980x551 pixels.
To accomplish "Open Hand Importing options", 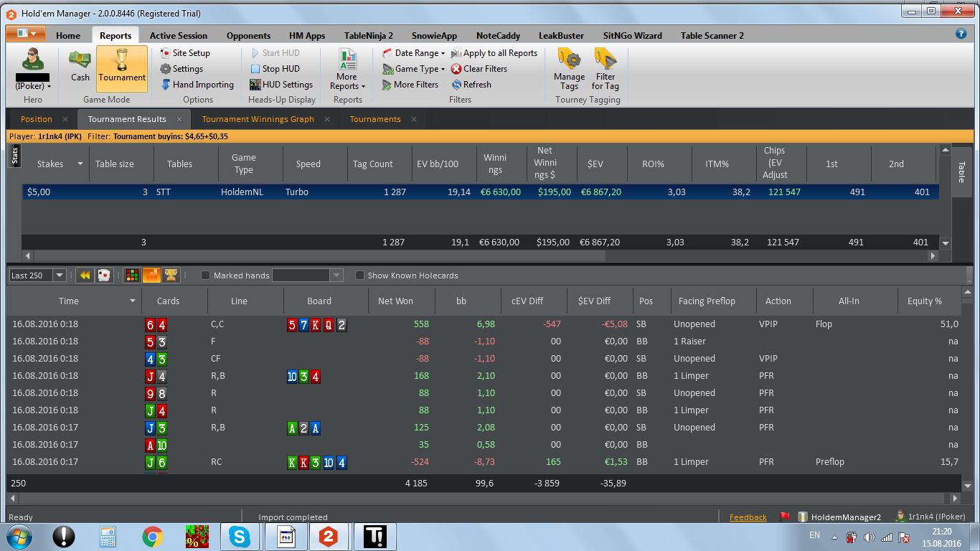I will click(x=197, y=85).
